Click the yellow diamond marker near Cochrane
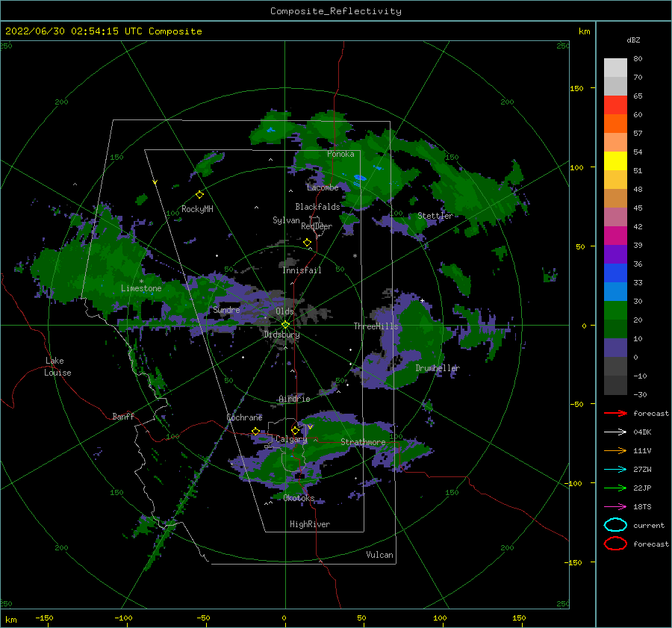Viewport: 672px width, 628px height. click(x=255, y=432)
